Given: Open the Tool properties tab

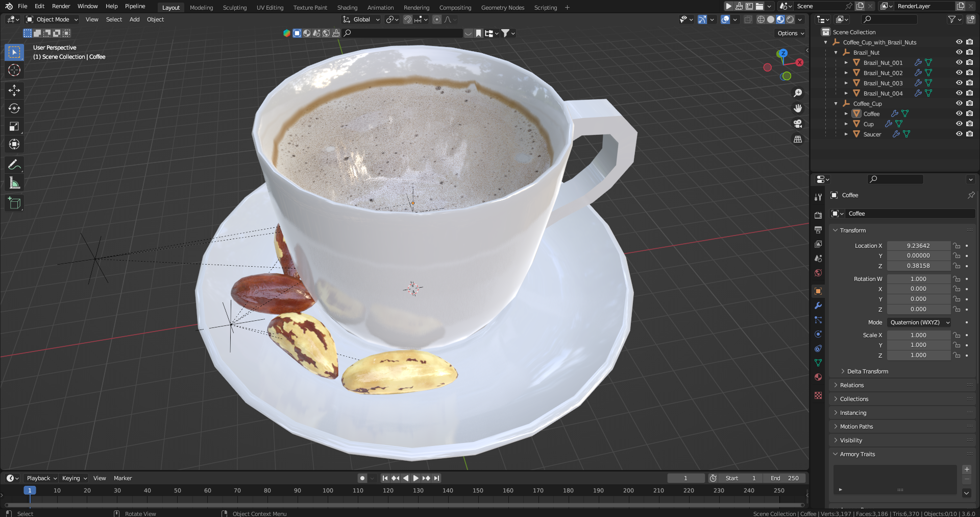Looking at the screenshot, I should click(x=818, y=197).
